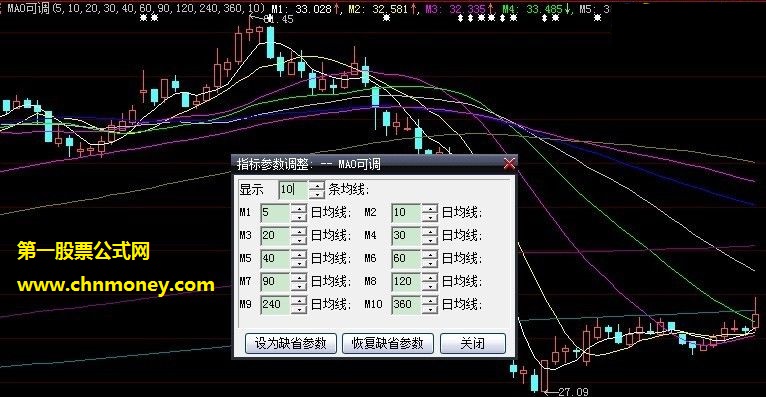This screenshot has width=766, height=397.
Task: Increase M1 value with its up arrow
Action: (298, 209)
